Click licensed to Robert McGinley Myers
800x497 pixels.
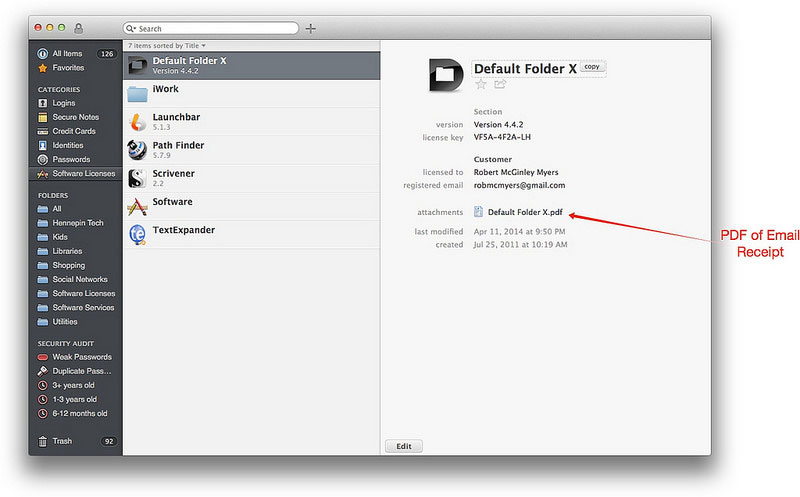click(x=516, y=172)
